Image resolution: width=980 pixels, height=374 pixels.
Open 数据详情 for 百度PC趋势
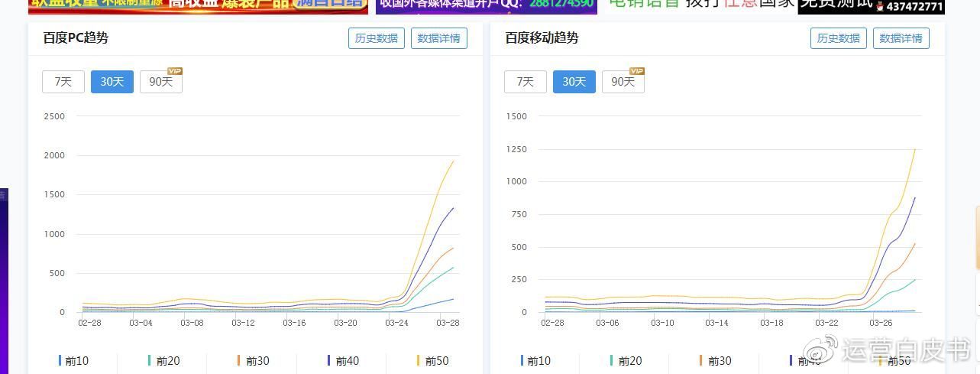coord(439,38)
